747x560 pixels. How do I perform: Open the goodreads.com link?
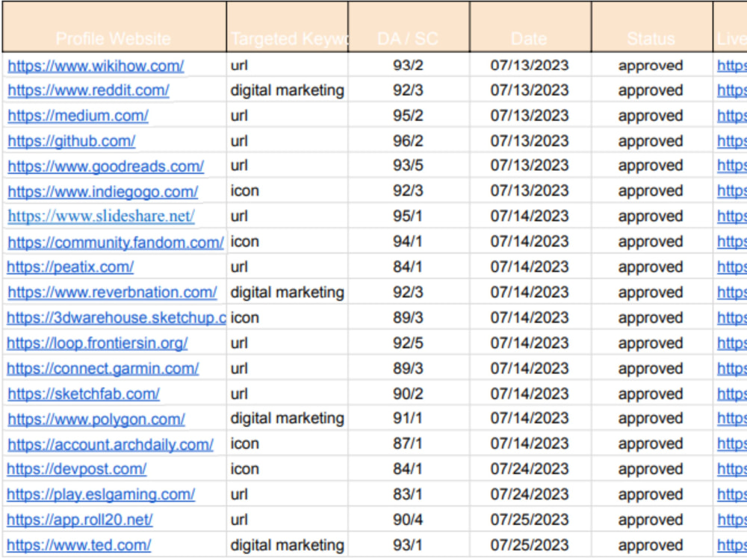point(106,167)
